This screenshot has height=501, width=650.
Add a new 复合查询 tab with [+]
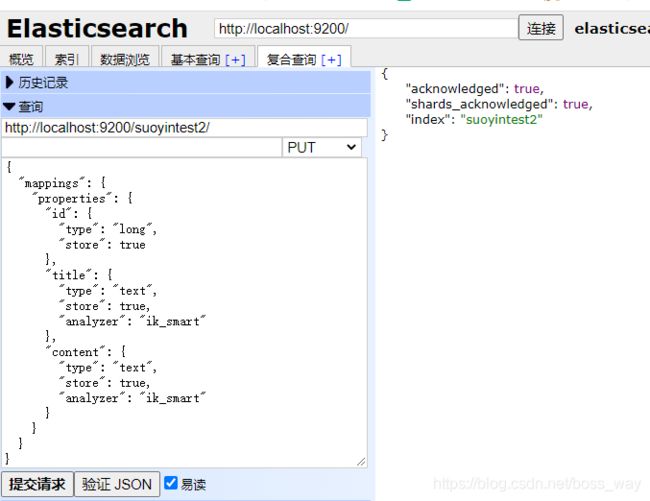(331, 60)
